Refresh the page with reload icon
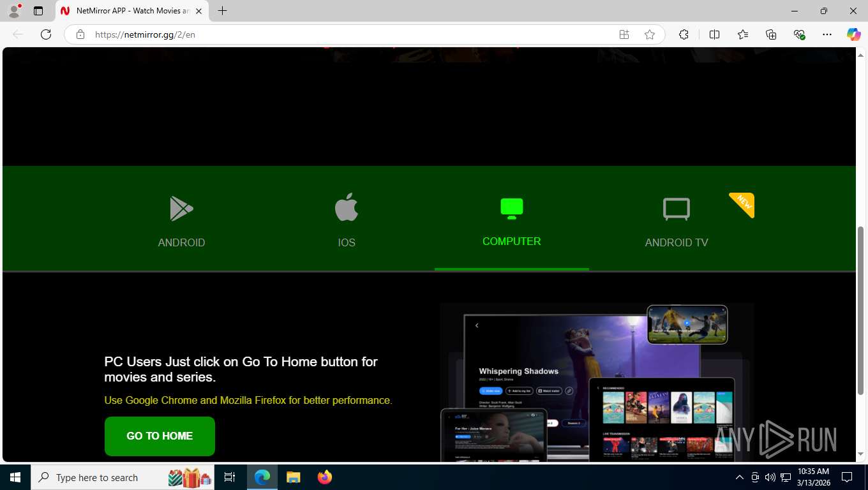 (46, 34)
